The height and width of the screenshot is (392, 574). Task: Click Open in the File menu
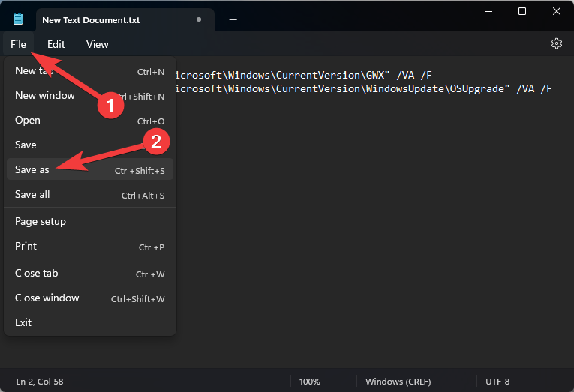(x=28, y=120)
